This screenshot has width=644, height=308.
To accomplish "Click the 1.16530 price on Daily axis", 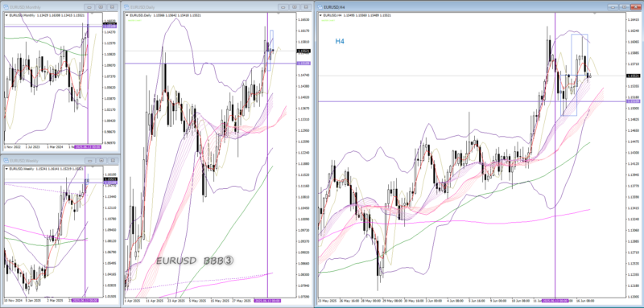I will (304, 19).
